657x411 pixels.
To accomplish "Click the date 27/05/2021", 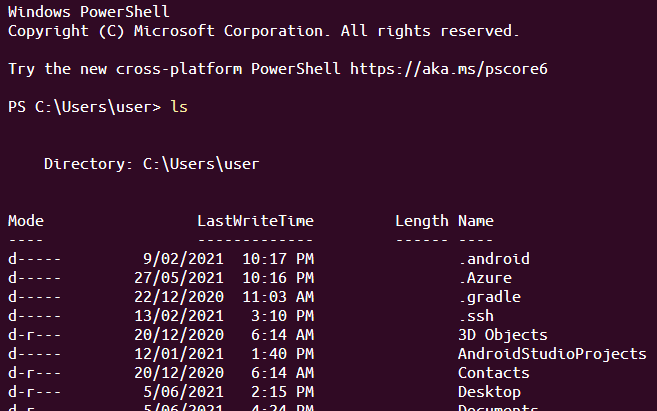I will pyautogui.click(x=179, y=278).
